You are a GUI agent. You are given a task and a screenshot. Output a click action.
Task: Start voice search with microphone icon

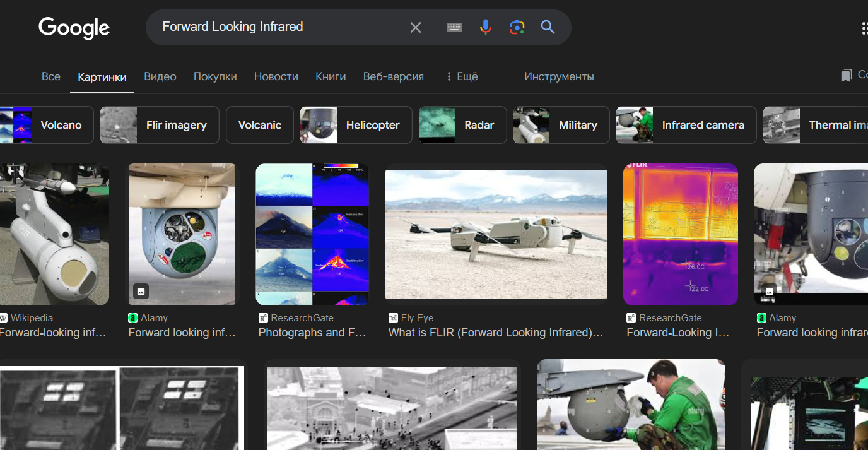click(485, 27)
